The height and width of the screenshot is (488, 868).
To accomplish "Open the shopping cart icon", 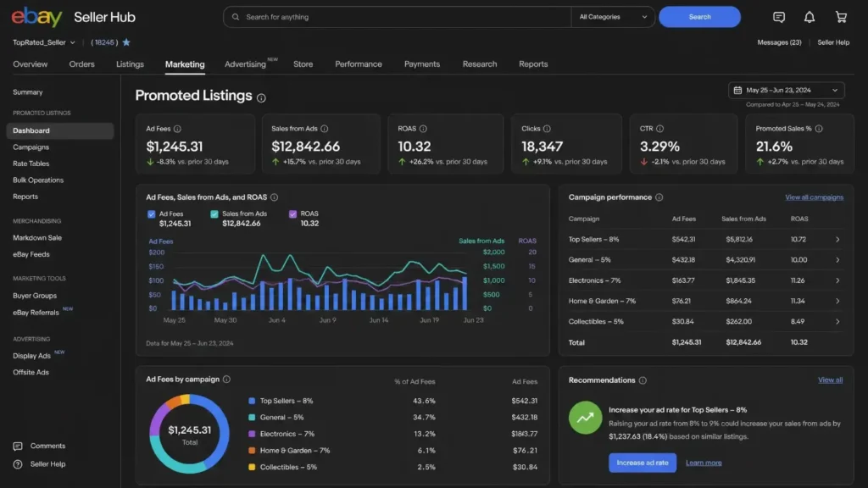I will tap(841, 17).
